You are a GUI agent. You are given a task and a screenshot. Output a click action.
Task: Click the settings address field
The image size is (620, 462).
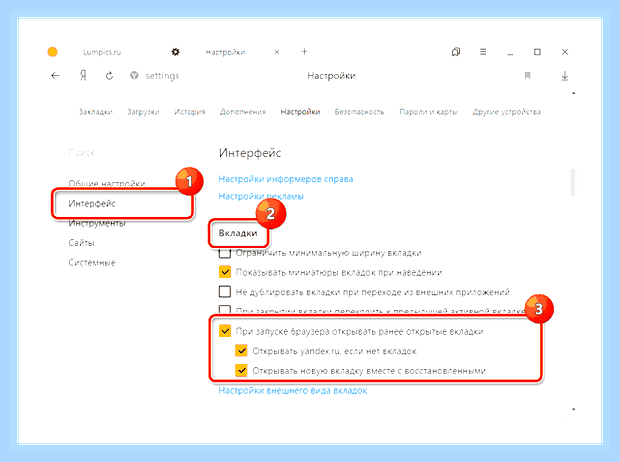click(x=162, y=76)
